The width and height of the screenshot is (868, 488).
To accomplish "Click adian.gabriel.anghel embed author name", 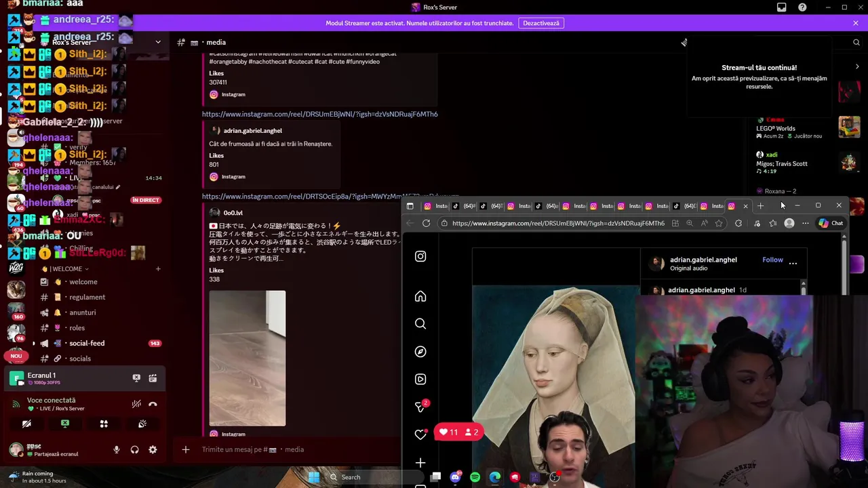I will point(252,131).
